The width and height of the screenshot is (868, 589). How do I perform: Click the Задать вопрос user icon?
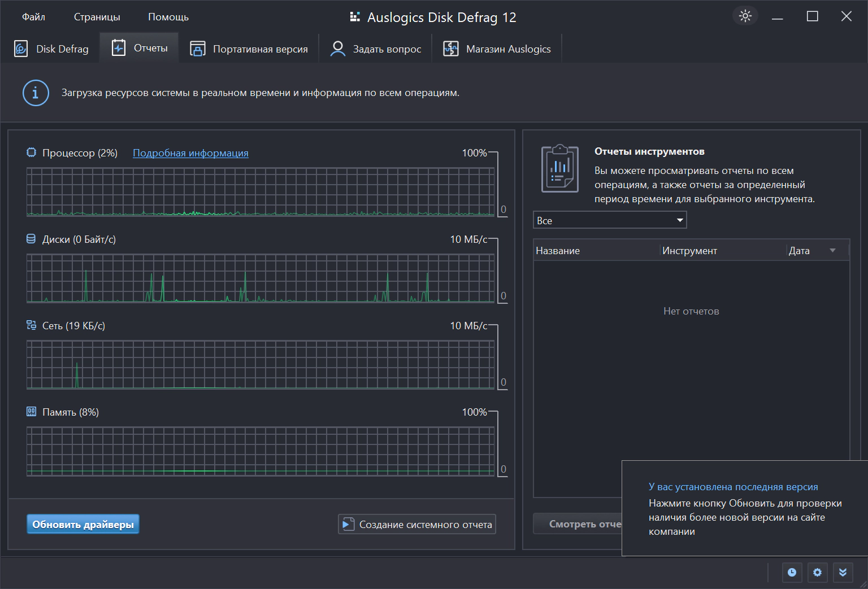tap(338, 49)
